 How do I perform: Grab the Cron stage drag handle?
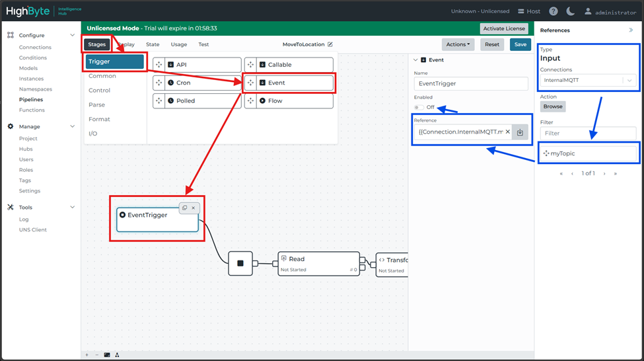pyautogui.click(x=159, y=83)
